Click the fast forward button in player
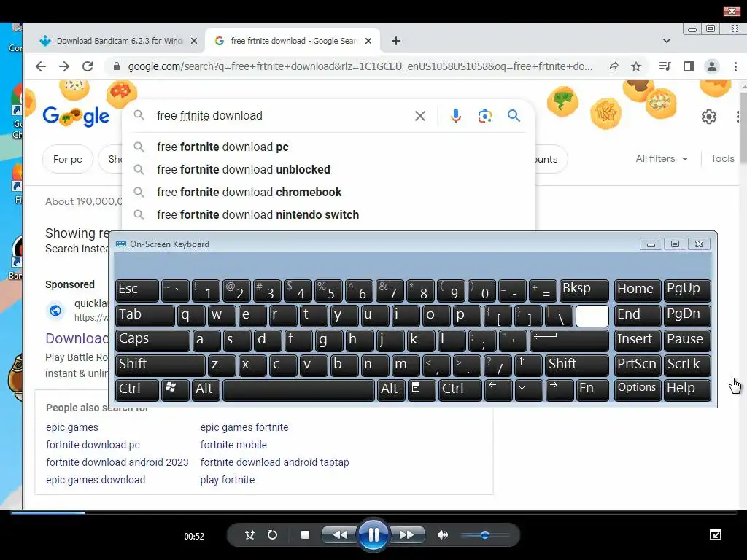 coord(407,534)
